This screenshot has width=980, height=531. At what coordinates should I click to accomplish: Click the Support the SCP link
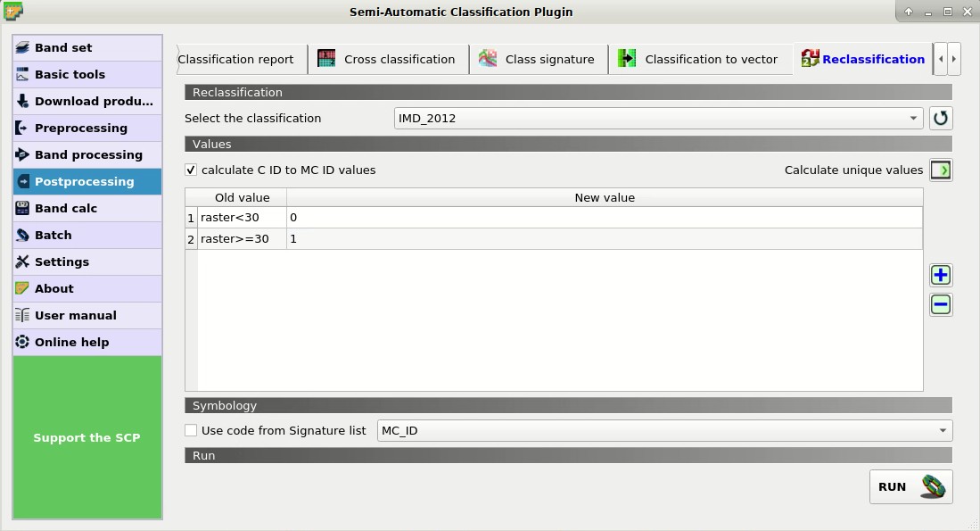(86, 438)
